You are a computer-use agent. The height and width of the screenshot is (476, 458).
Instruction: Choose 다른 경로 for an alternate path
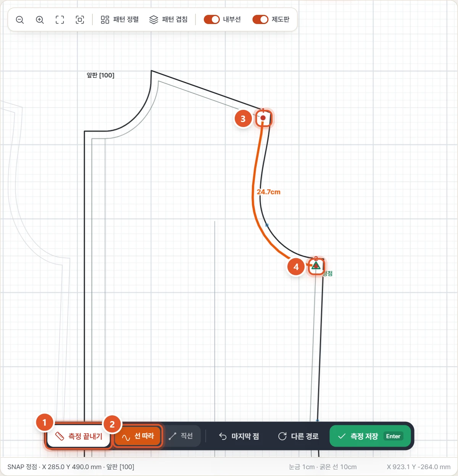pyautogui.click(x=299, y=436)
